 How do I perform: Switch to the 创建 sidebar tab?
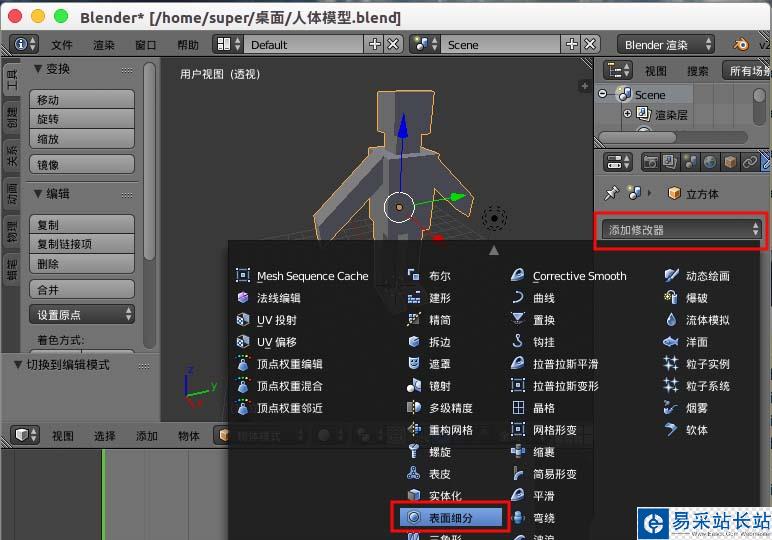pos(12,117)
